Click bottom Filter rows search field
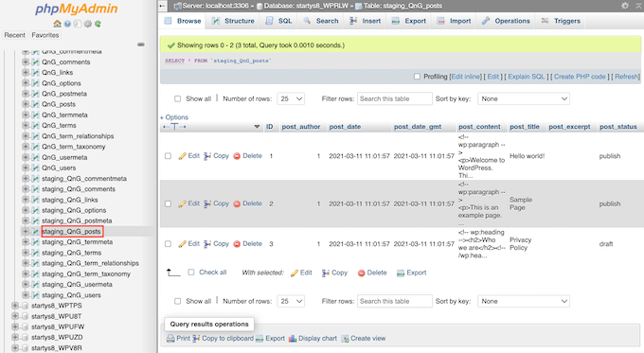Screen dimensions: 644x353 pyautogui.click(x=394, y=301)
